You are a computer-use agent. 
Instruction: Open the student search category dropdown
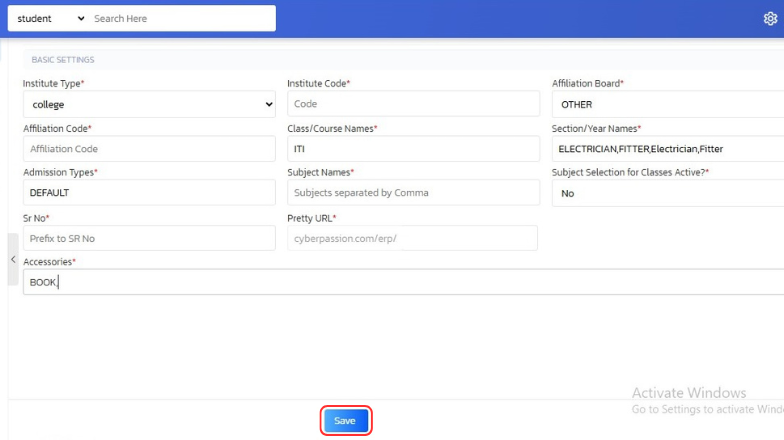[x=51, y=18]
